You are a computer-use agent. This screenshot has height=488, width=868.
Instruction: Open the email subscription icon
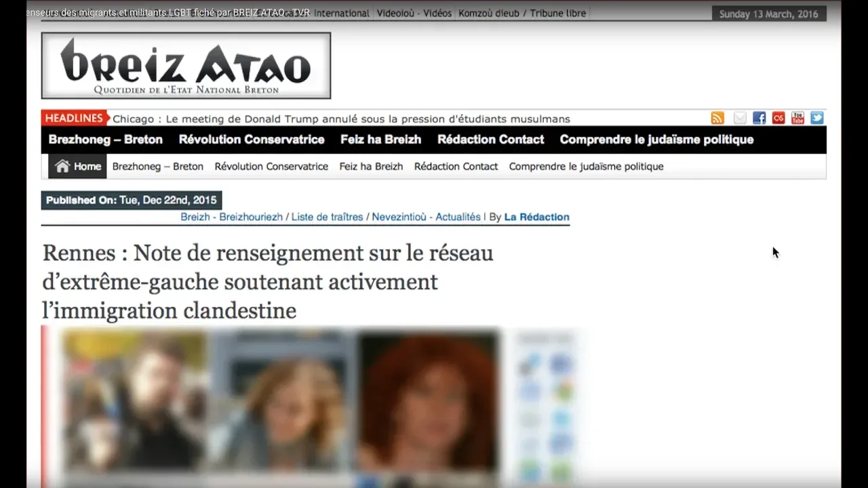click(x=740, y=118)
